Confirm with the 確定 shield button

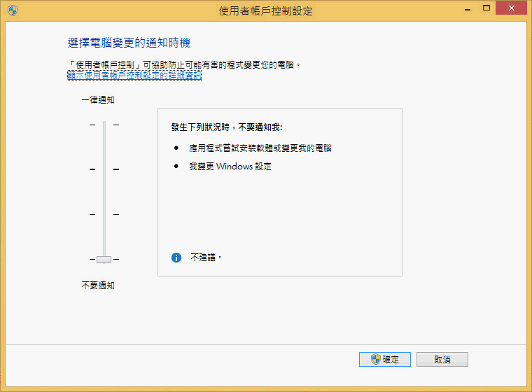385,359
